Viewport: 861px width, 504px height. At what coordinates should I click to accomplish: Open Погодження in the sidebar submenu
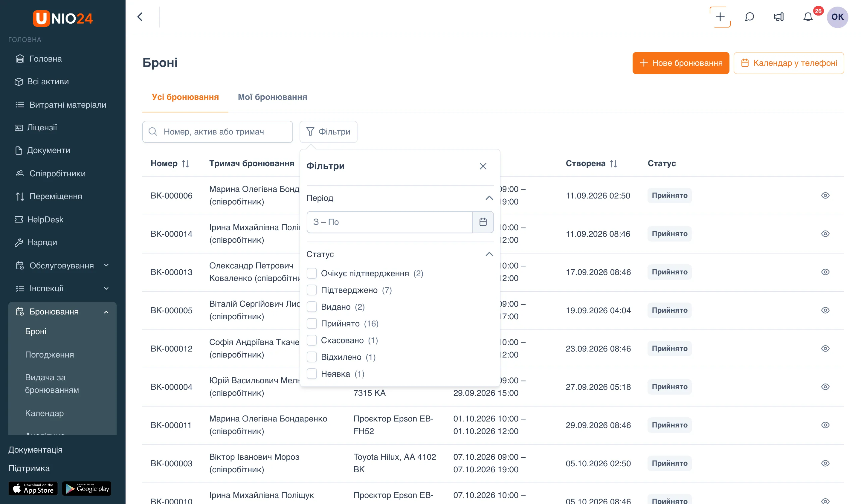50,355
